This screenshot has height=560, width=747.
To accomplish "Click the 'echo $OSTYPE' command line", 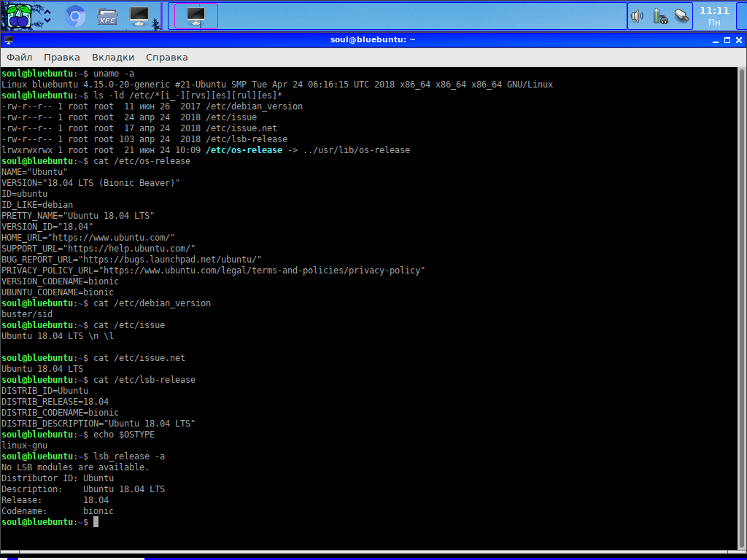I will tap(78, 435).
